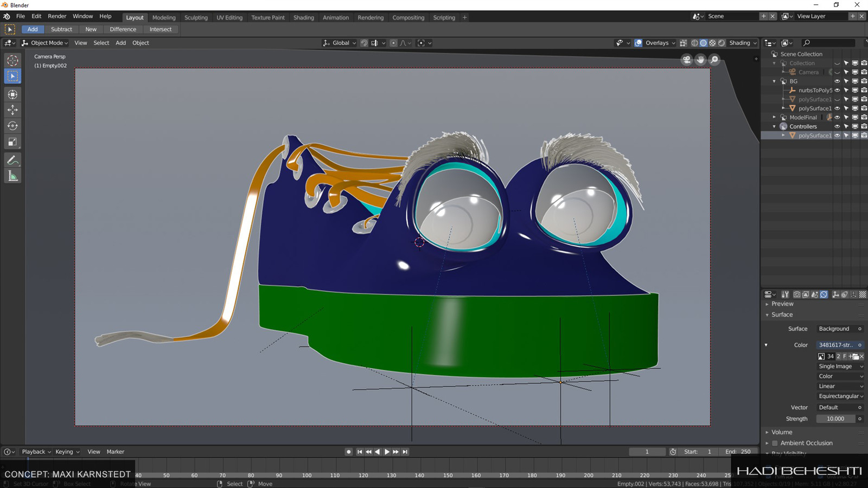Open the Tool properties tab
The image size is (868, 488).
(785, 294)
